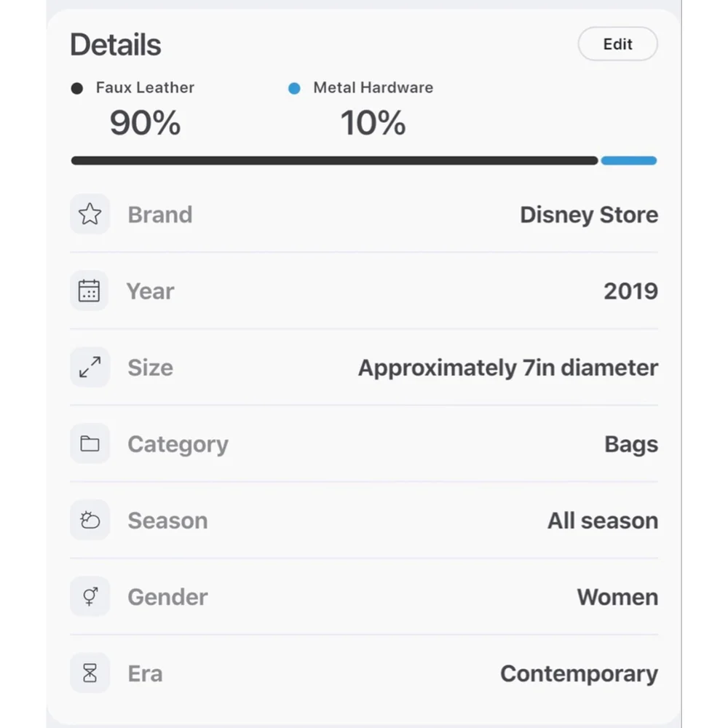Click the Approximately 7in diameter size value
The image size is (728, 728).
(507, 368)
